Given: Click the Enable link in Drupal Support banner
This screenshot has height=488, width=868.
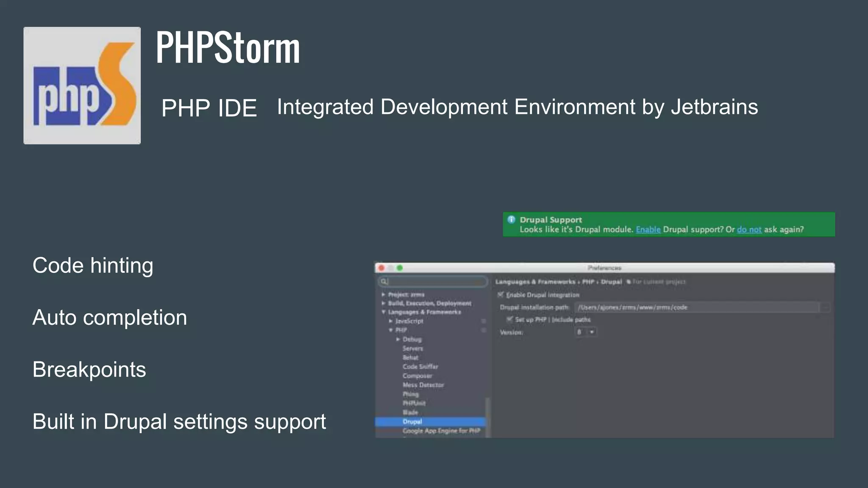Looking at the screenshot, I should [648, 230].
